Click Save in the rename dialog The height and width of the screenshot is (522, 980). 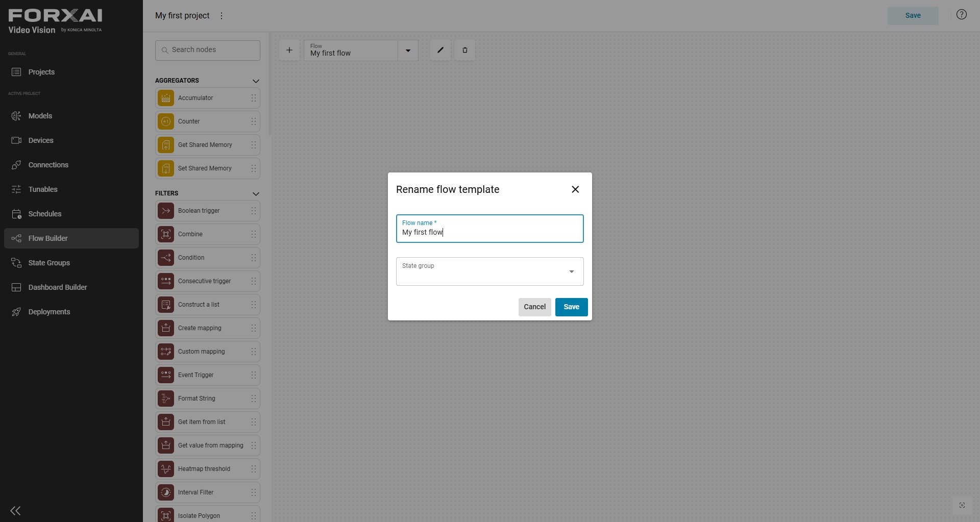coord(572,307)
